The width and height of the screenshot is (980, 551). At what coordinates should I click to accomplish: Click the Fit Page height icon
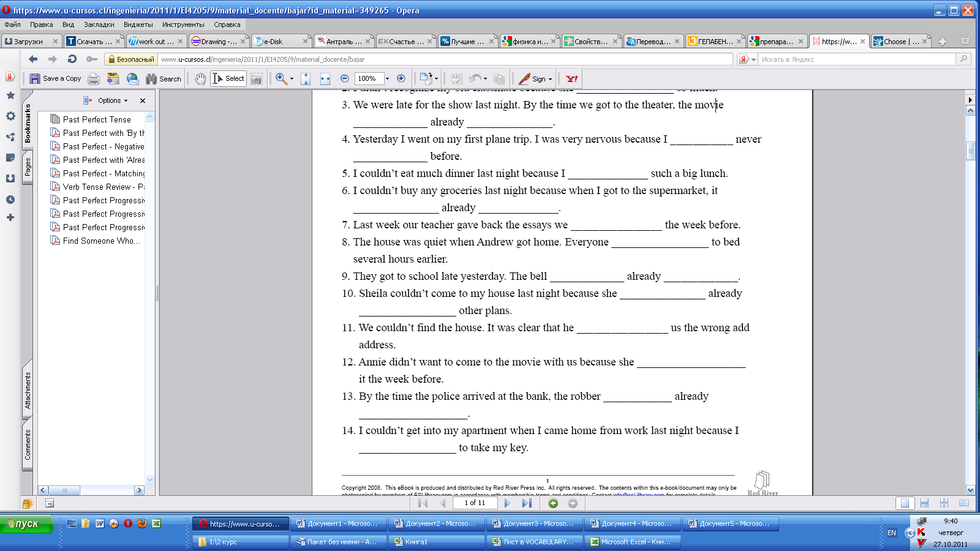[306, 78]
